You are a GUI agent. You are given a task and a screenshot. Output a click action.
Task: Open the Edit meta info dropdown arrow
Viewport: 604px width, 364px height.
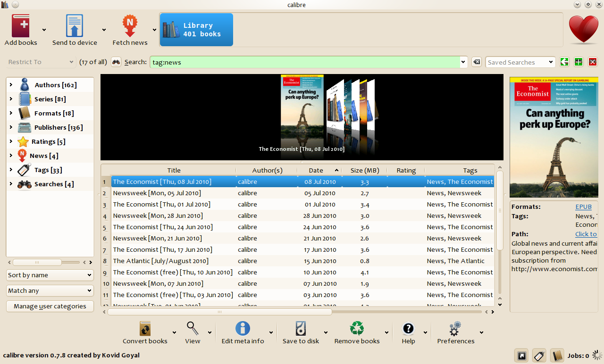coord(271,332)
